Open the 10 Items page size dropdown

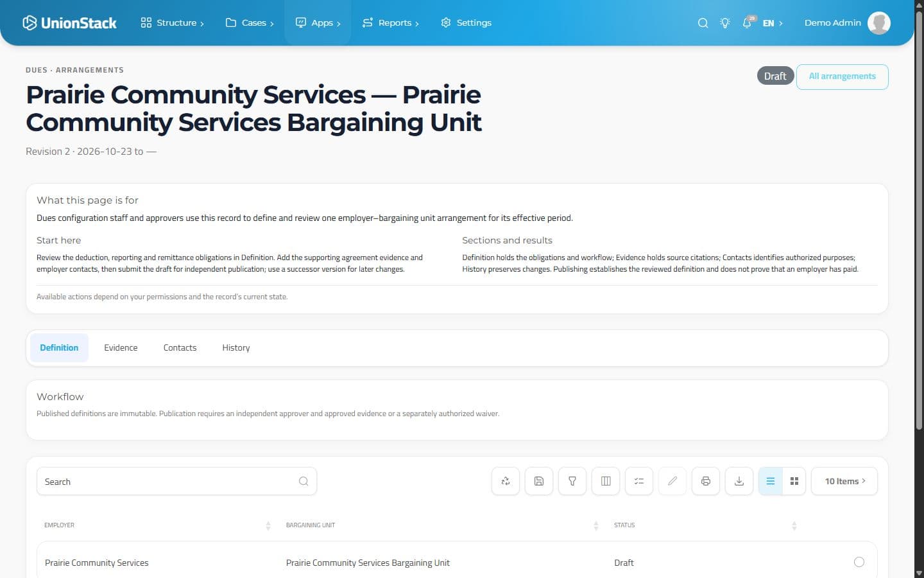(844, 481)
